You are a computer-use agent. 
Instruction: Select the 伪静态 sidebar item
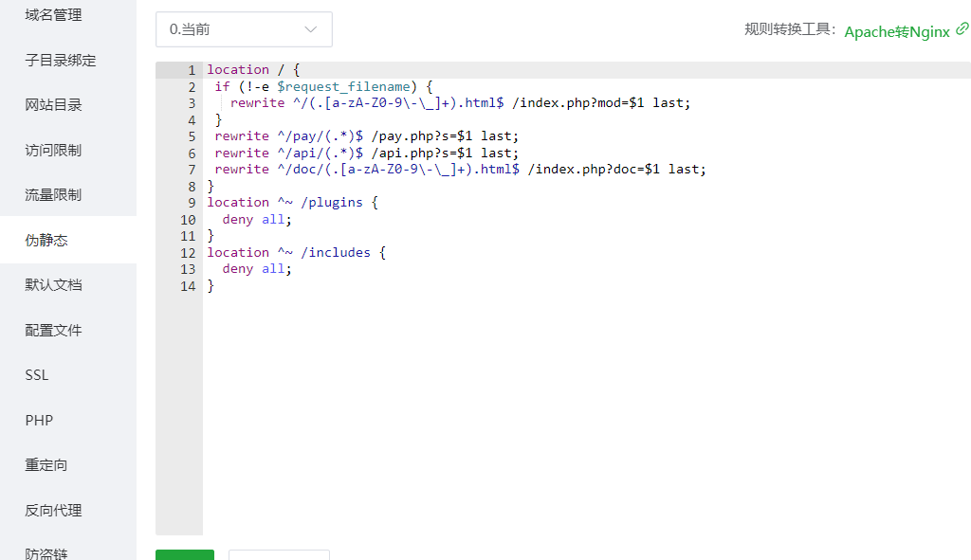46,240
